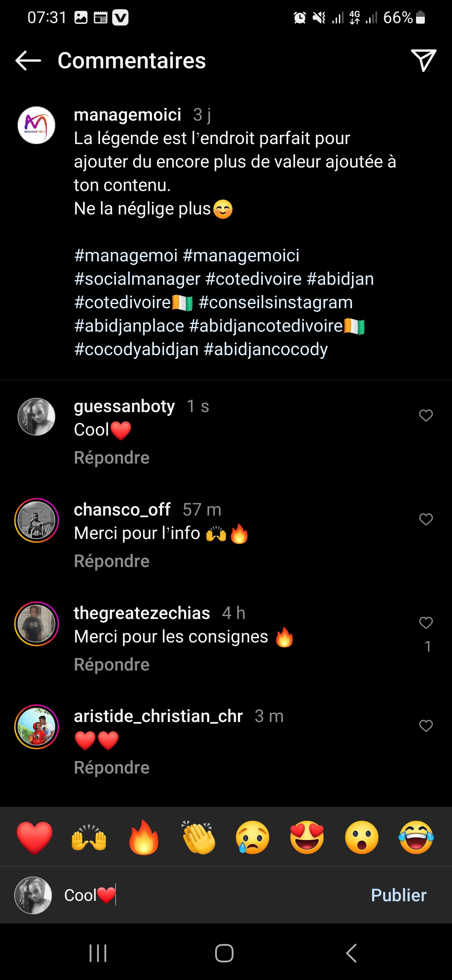Open the share paper plane icon

[x=423, y=61]
